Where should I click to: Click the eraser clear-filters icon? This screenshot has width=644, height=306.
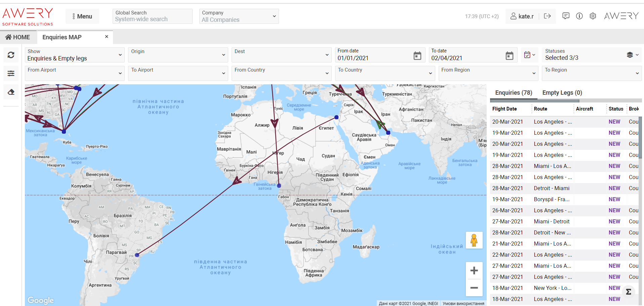coord(11,92)
